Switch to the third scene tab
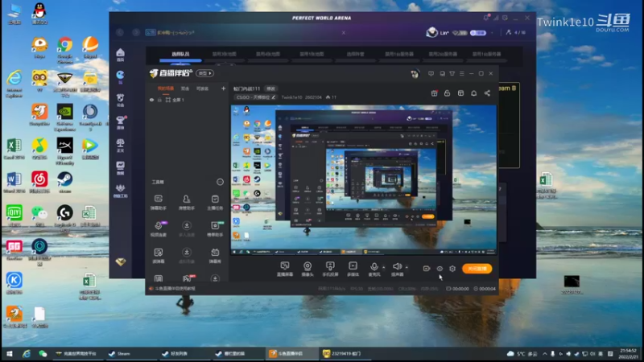The image size is (644, 362). pos(203,88)
